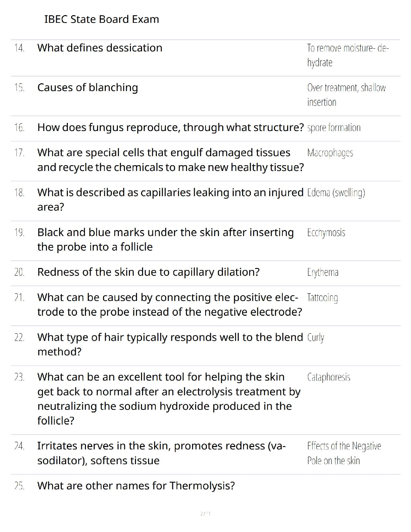This screenshot has height=532, width=411.
Task: Click the redness due to capillary dilation question
Action: pyautogui.click(x=148, y=272)
